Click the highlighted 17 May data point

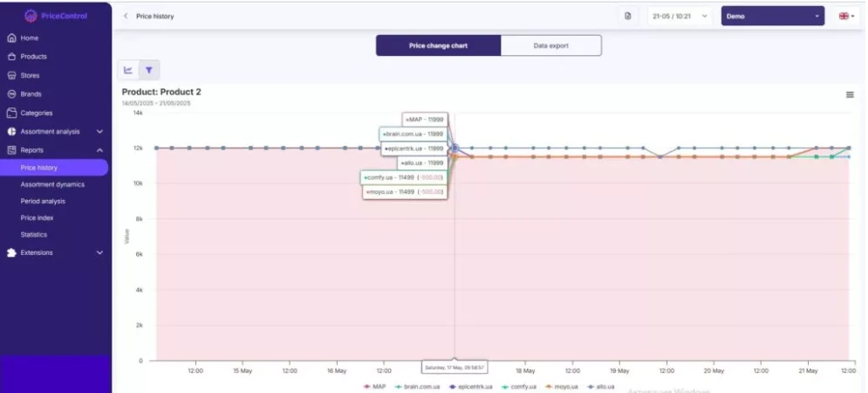[x=455, y=148]
